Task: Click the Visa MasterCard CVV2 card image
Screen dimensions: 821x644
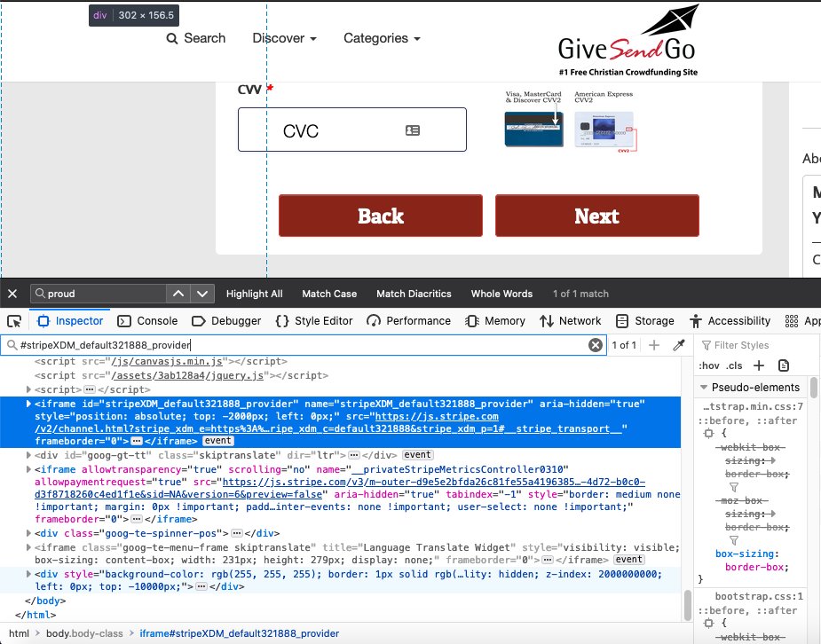Action: [x=533, y=129]
